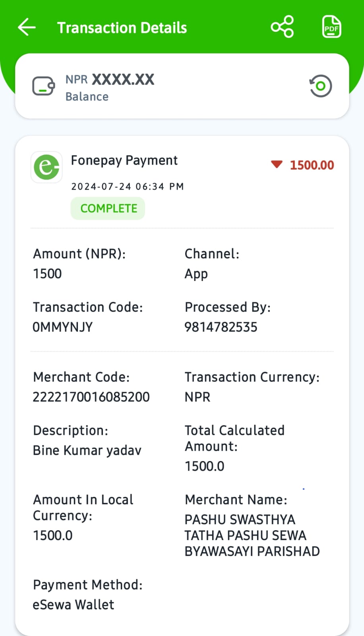
Task: Download receipt using PDF icon
Action: coord(331,27)
